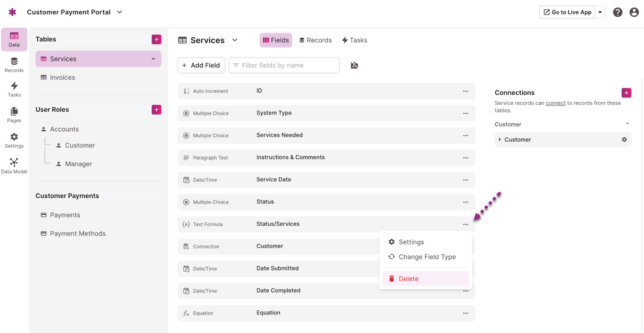
Task: Select Change Field Type menu option
Action: tap(427, 257)
